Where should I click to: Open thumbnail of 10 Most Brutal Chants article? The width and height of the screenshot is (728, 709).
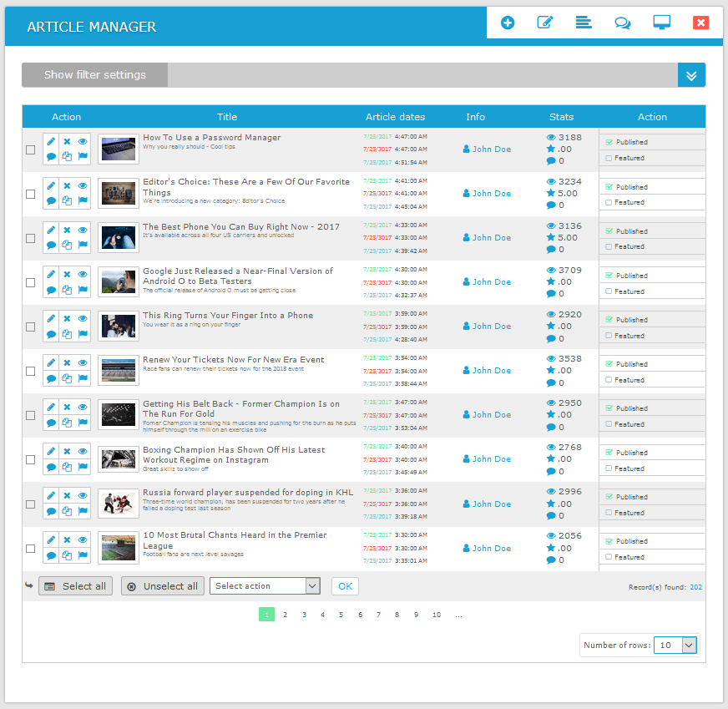(118, 548)
